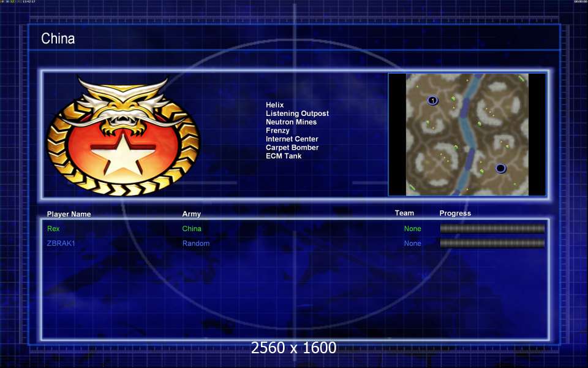Select ECM Tank entry
The width and height of the screenshot is (588, 368).
[284, 156]
